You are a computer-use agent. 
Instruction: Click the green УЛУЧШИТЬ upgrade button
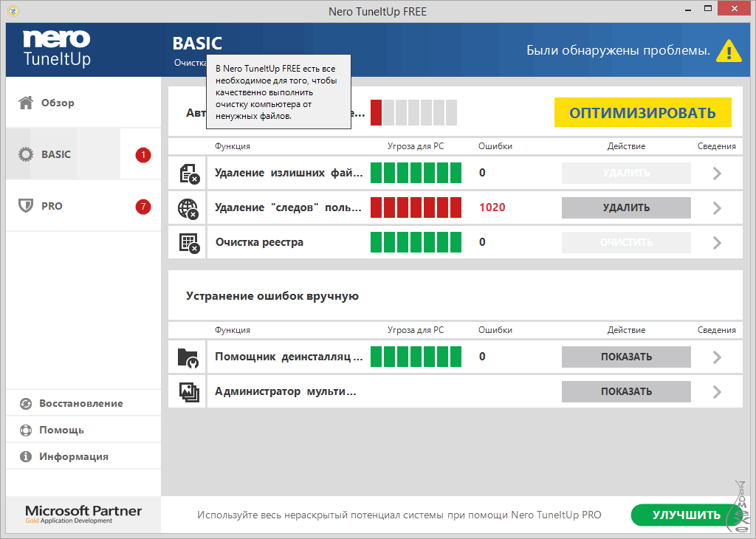tap(686, 515)
